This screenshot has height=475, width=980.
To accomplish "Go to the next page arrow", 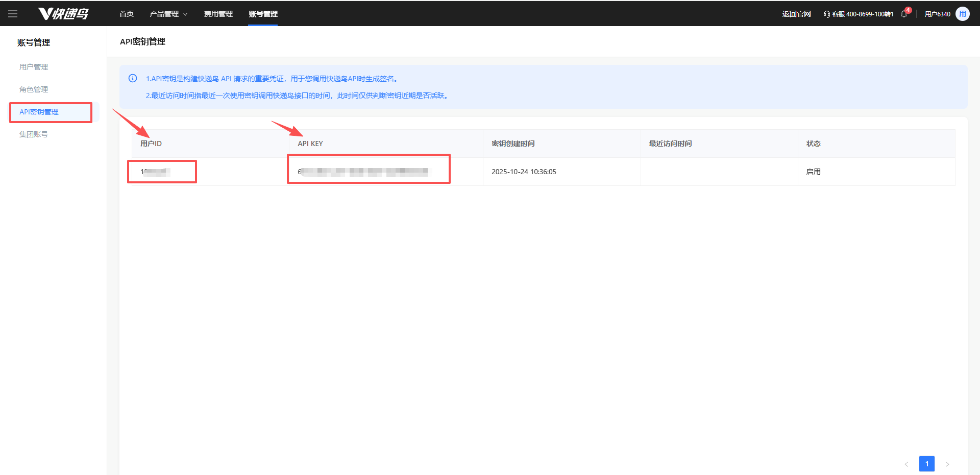I will 947,464.
